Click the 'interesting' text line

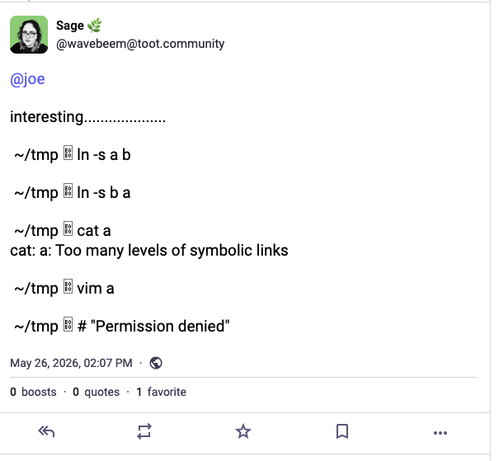coord(88,117)
